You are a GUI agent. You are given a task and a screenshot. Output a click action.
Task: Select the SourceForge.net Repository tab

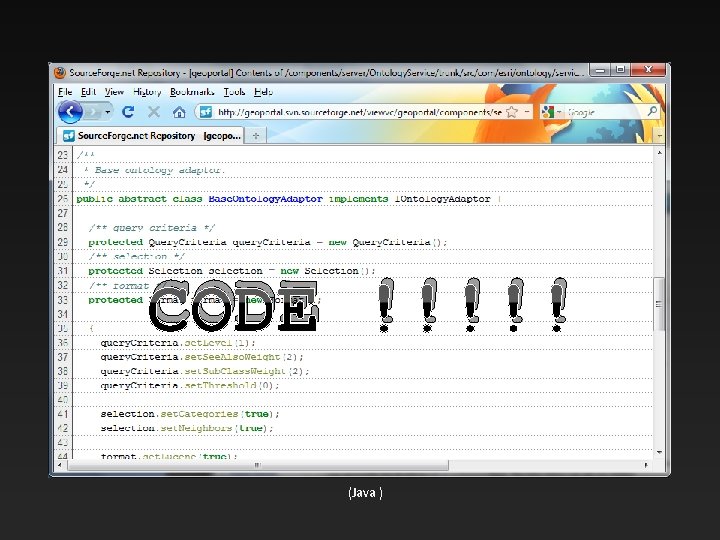[x=151, y=135]
